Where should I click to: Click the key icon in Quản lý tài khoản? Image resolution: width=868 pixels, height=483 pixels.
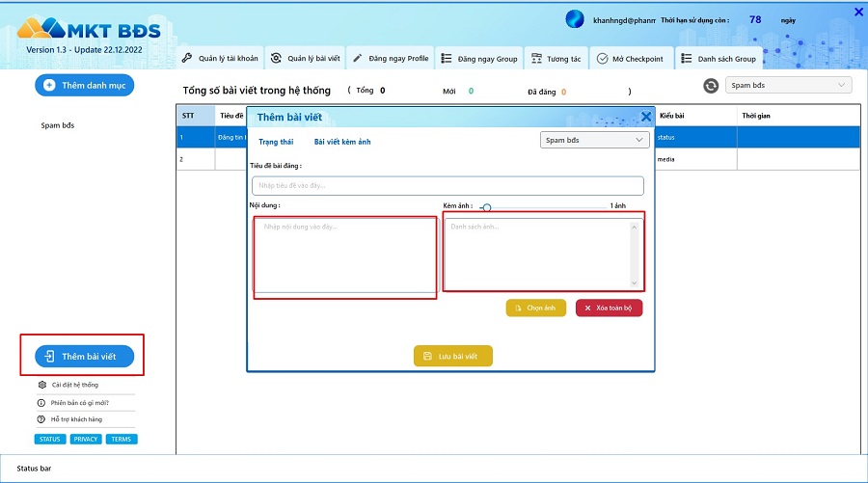point(187,58)
